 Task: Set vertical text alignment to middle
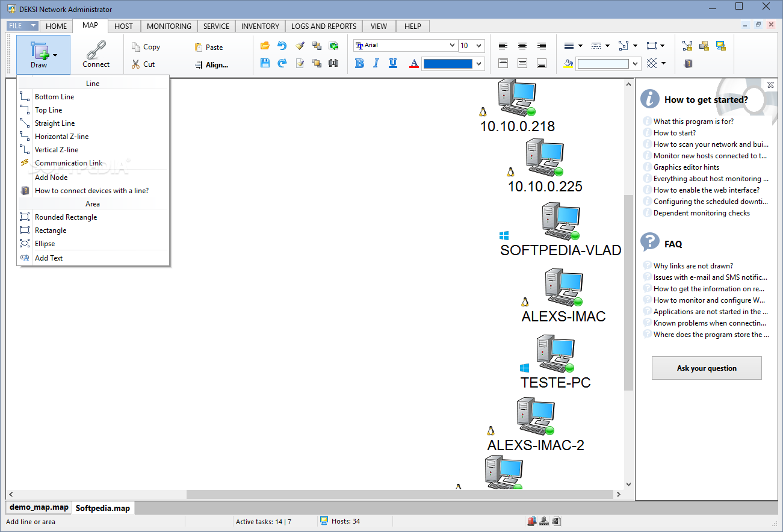tap(522, 63)
